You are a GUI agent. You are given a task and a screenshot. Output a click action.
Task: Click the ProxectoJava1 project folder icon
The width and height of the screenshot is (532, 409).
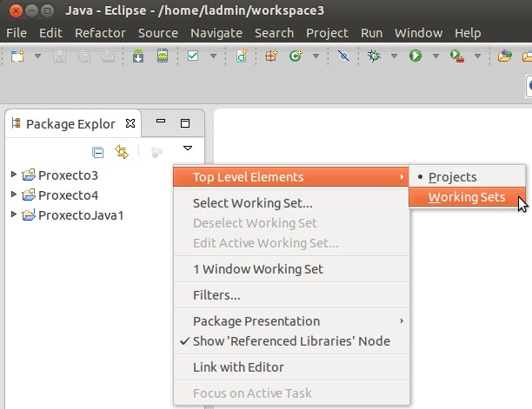point(29,214)
